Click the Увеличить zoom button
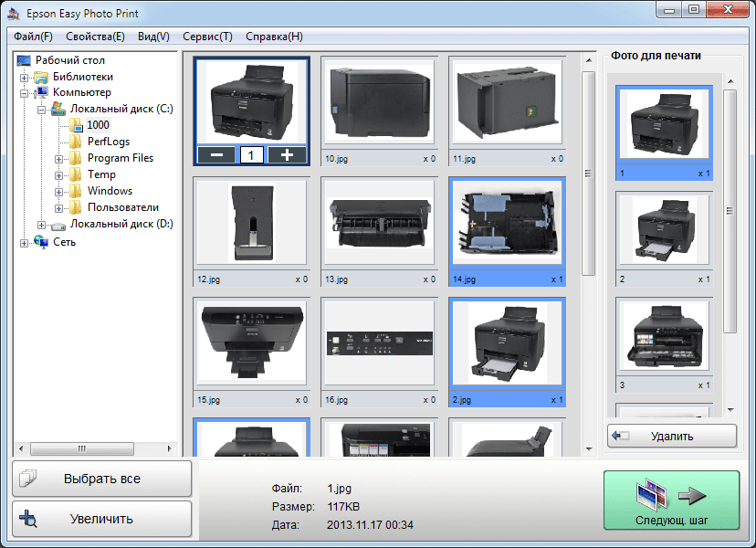Image resolution: width=756 pixels, height=548 pixels. (x=101, y=519)
